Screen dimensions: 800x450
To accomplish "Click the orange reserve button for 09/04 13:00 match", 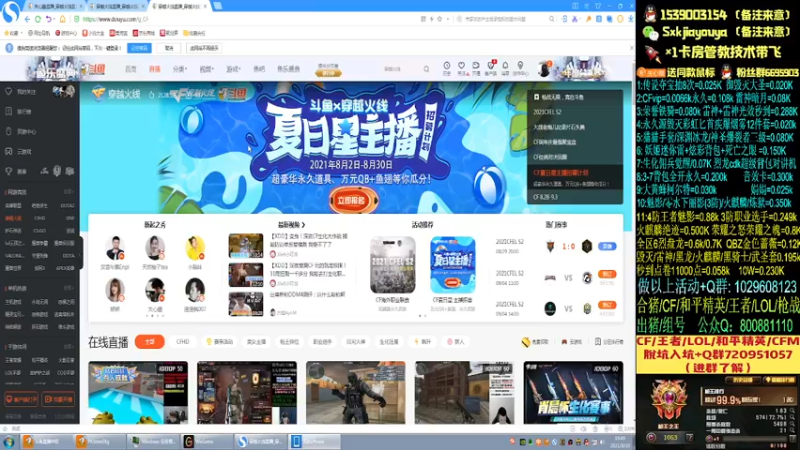I will coord(607,274).
